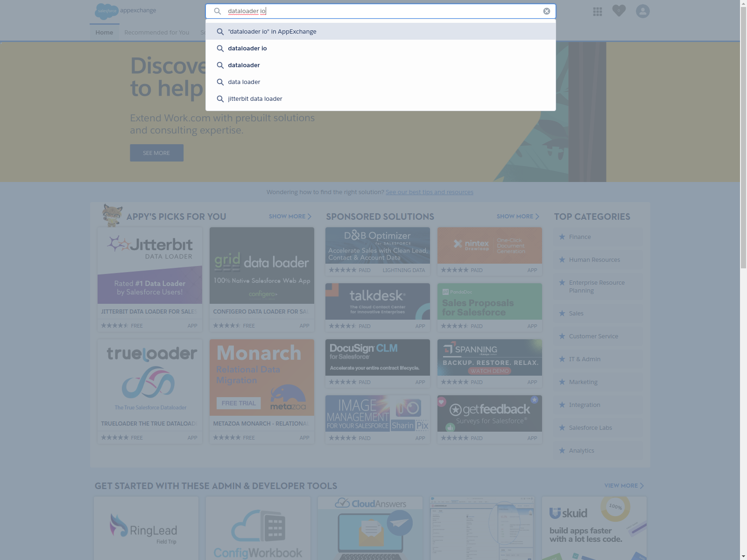Choose the "dataloader io" suggestion
This screenshot has width=747, height=560.
tap(381, 48)
